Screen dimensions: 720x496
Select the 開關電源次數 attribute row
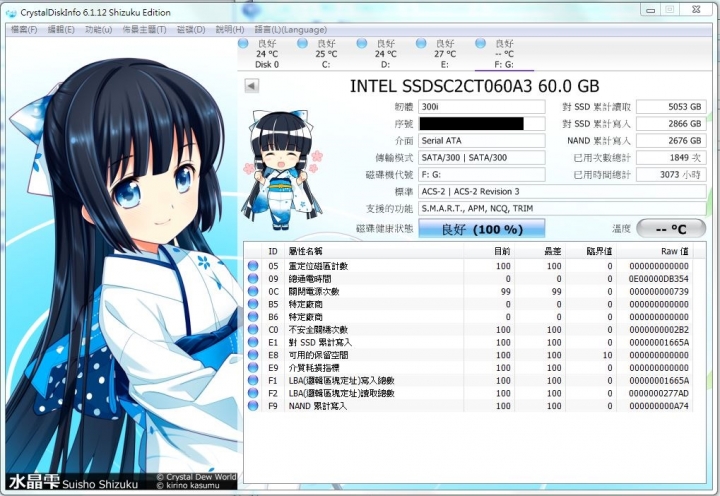pos(468,291)
